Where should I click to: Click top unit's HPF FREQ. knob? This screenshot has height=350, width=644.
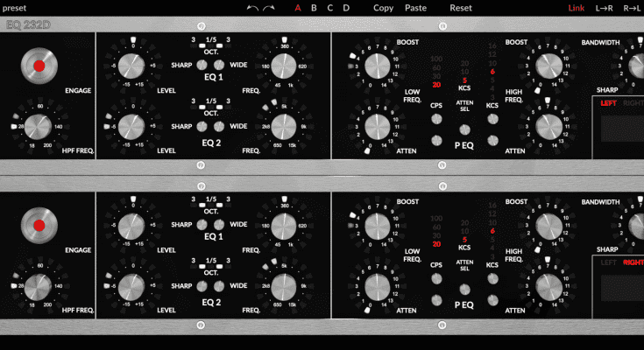[x=39, y=128]
